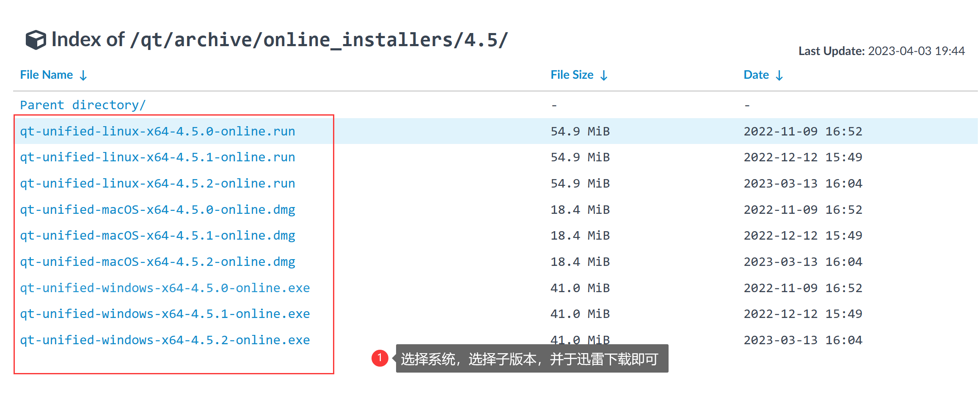Click the 54.9 MiB size of linux 4.5.2 row

[x=580, y=183]
